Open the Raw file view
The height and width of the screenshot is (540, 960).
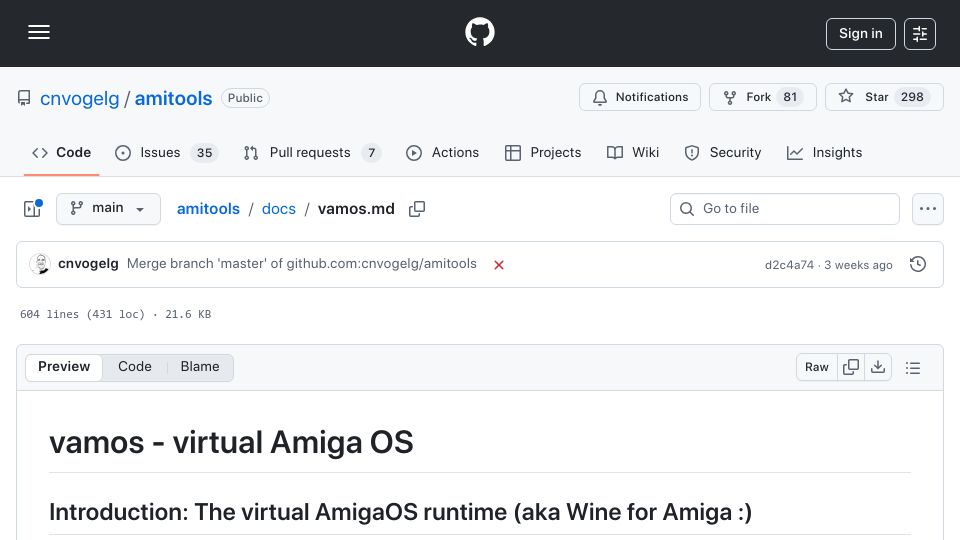pyautogui.click(x=817, y=367)
